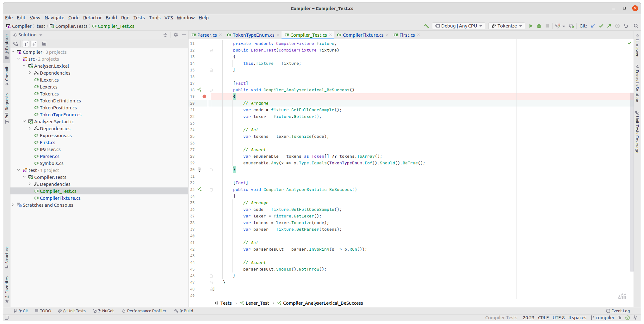Click the lightbulb quick-fix icon at line 30

(200, 169)
